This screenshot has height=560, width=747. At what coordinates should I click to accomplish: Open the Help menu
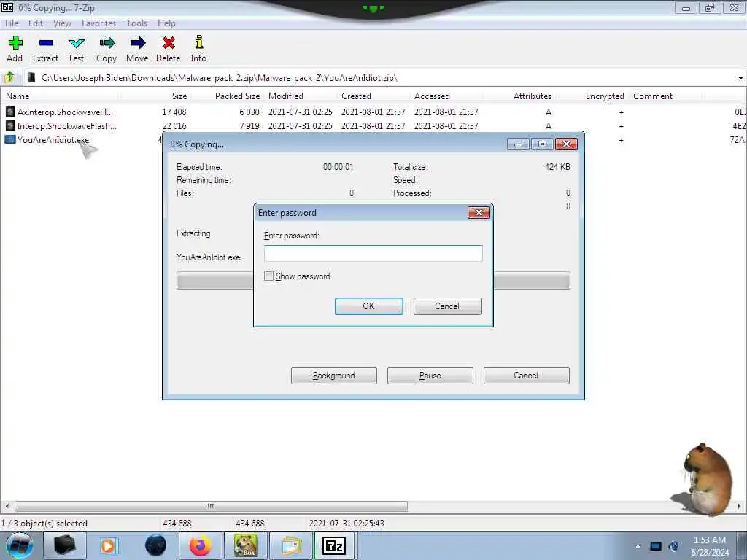[167, 23]
